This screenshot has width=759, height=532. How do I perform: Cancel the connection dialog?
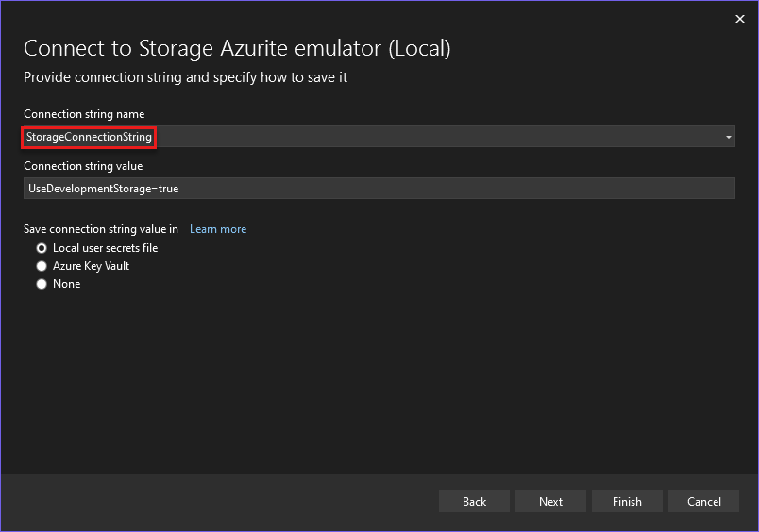tap(703, 502)
